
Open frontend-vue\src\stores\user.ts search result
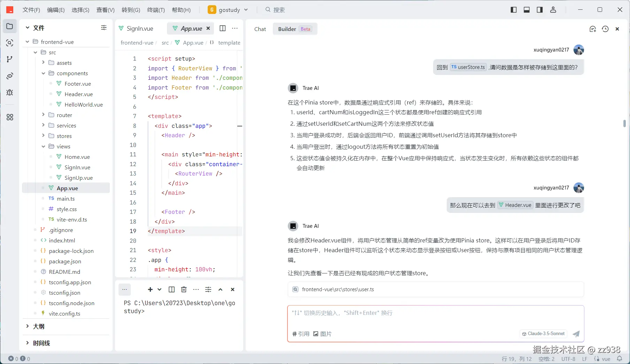tap(436, 289)
